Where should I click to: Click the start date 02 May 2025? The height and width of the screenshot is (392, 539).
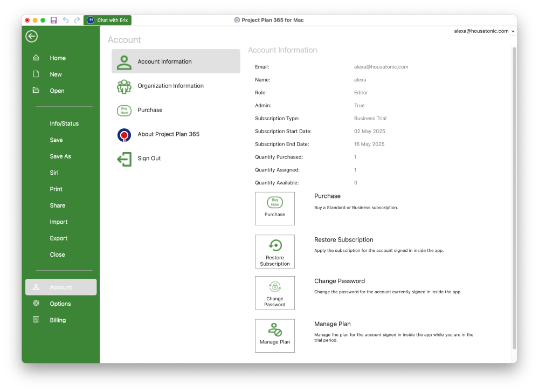coord(370,132)
